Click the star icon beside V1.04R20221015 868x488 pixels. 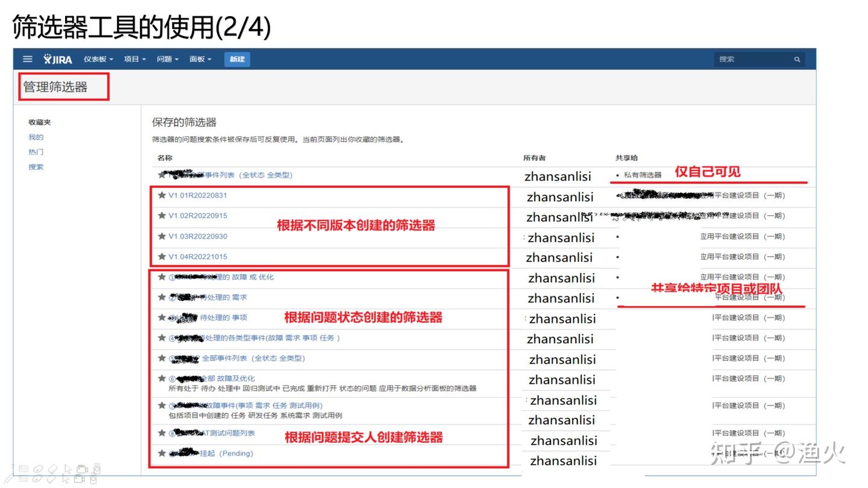pyautogui.click(x=162, y=257)
